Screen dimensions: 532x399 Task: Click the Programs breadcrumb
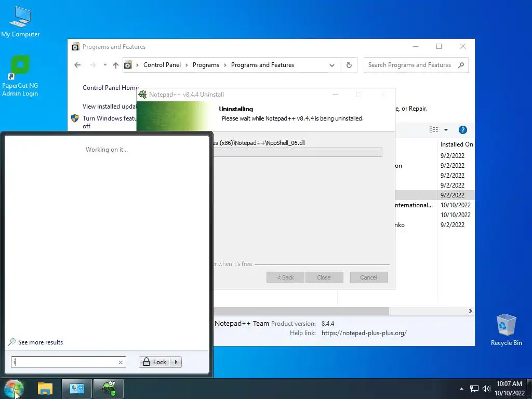[x=206, y=65]
